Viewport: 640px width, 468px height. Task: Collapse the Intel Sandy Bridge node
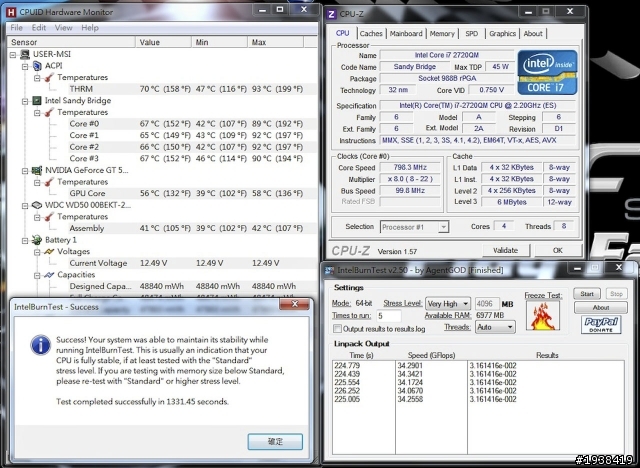pyautogui.click(x=25, y=101)
